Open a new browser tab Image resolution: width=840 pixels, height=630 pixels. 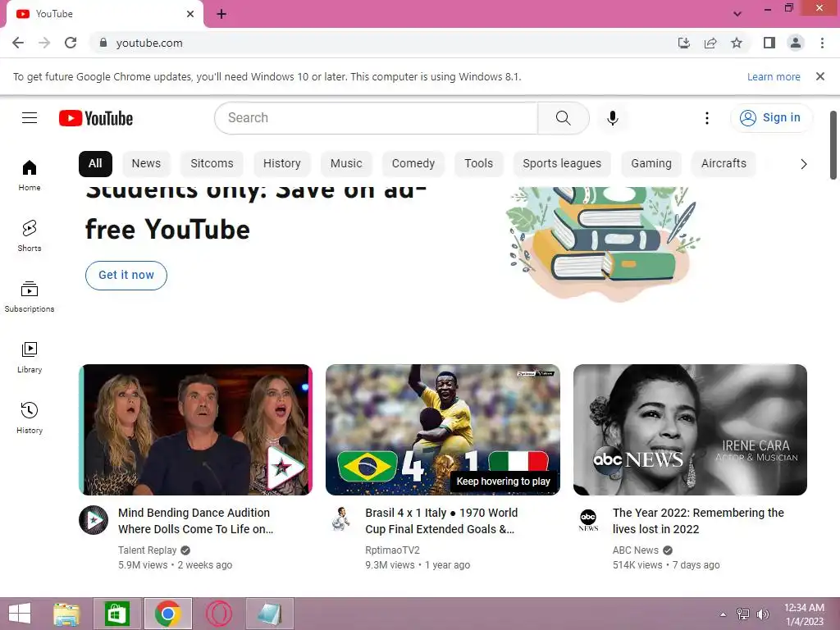[x=221, y=14]
